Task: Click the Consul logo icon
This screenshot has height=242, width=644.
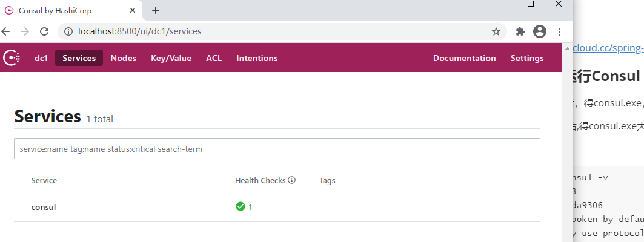Action: (12, 58)
